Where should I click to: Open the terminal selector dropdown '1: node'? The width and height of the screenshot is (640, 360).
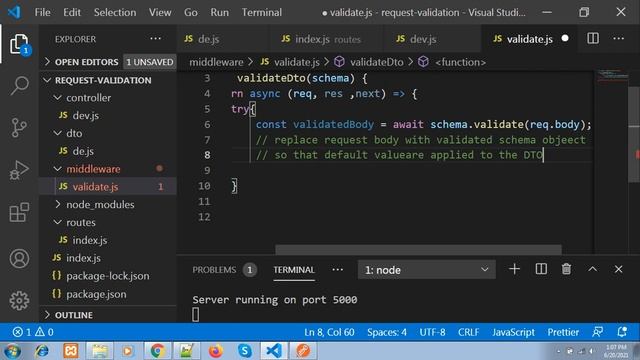427,270
